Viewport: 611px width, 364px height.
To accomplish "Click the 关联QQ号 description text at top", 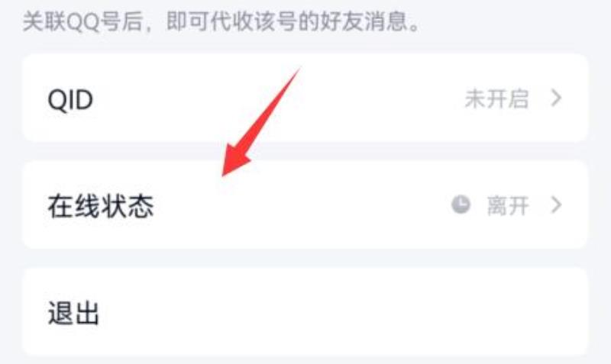I will pos(221,21).
